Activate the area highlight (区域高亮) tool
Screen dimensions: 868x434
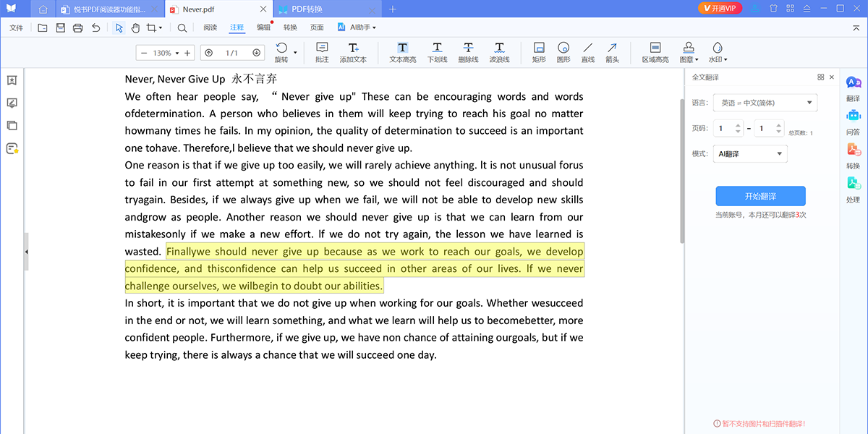[655, 51]
